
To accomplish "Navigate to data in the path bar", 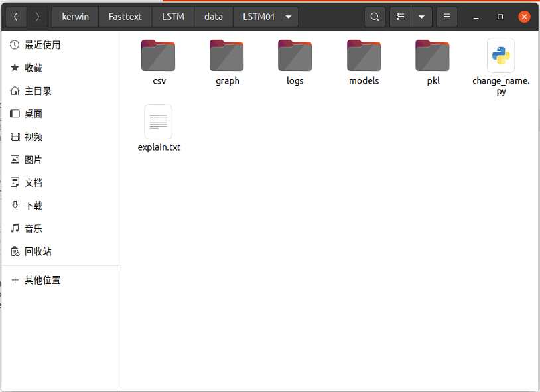I will pyautogui.click(x=214, y=17).
